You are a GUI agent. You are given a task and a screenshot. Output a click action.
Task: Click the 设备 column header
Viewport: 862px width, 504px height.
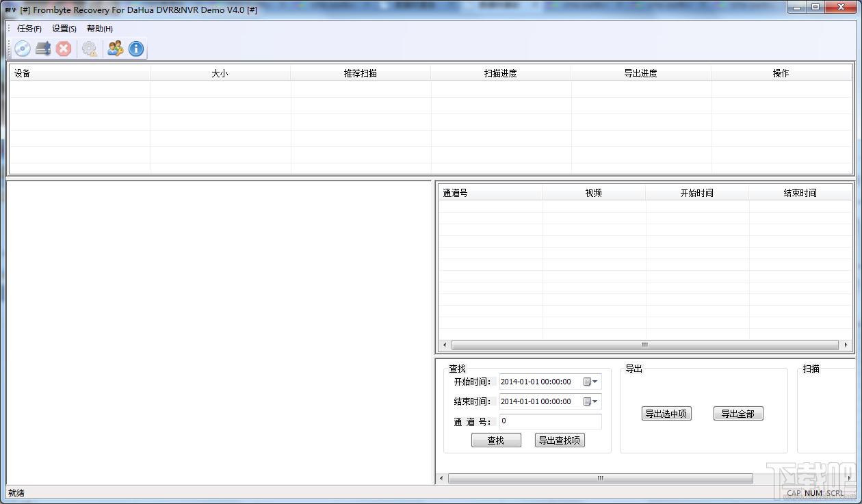[x=80, y=73]
